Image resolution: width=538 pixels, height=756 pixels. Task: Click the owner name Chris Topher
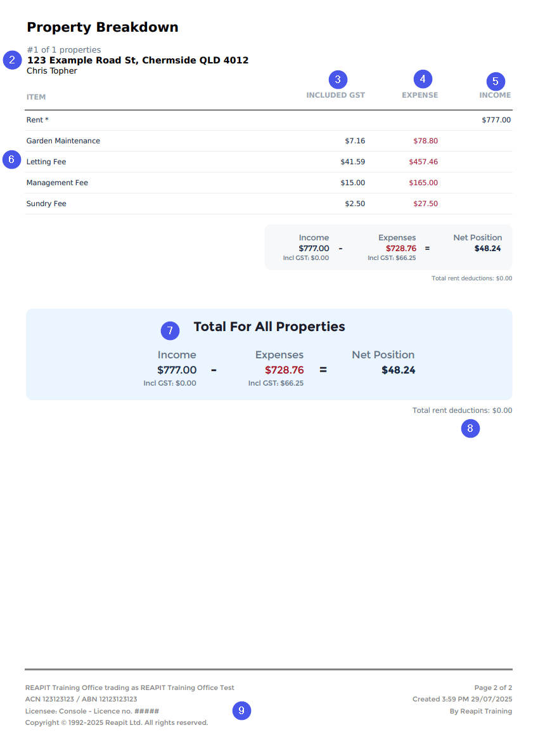[x=52, y=71]
